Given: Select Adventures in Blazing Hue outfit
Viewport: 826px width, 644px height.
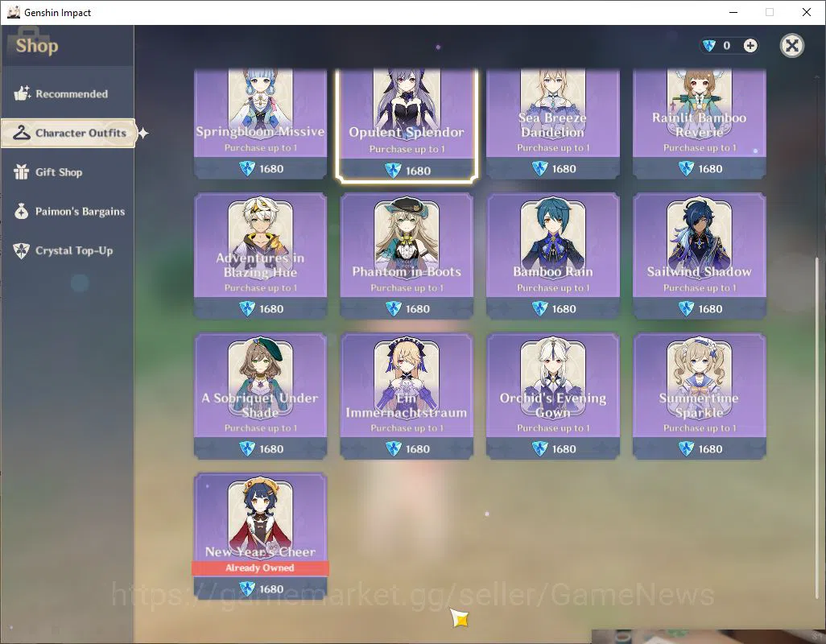Looking at the screenshot, I should (260, 256).
